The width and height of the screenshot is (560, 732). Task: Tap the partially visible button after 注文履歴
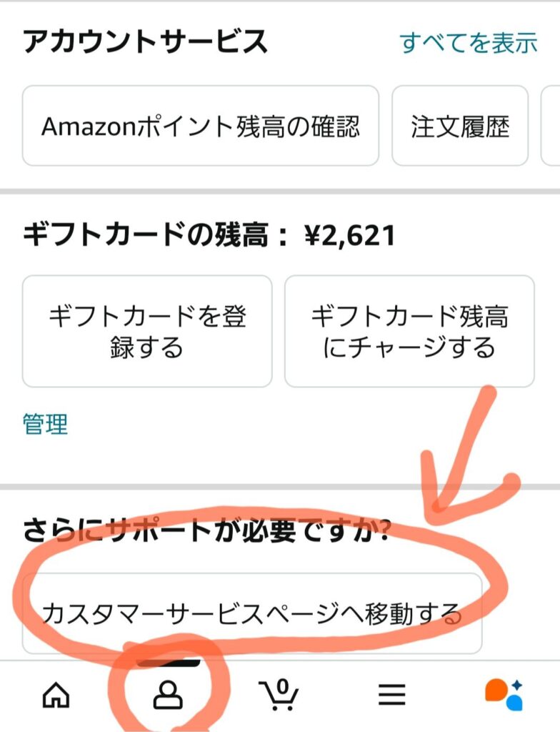(551, 127)
